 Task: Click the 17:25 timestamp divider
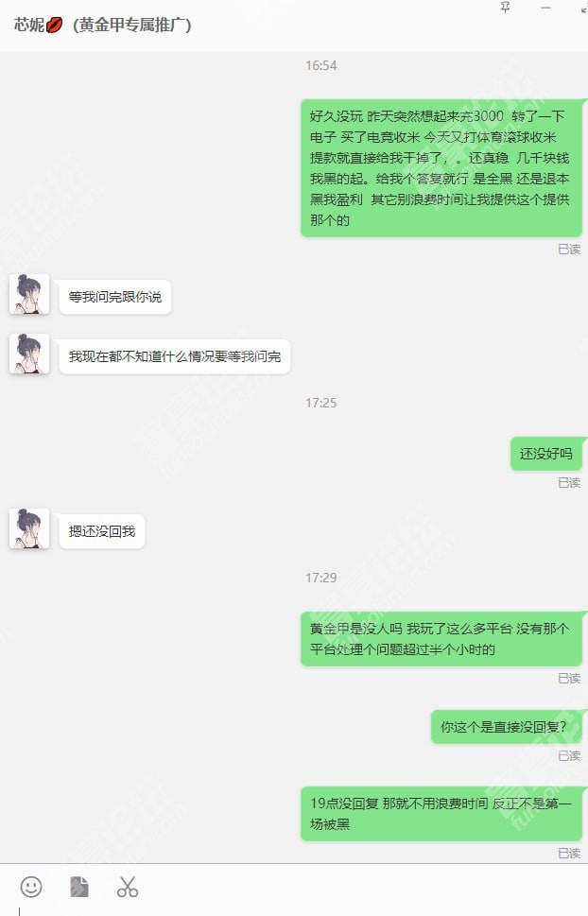(x=320, y=403)
